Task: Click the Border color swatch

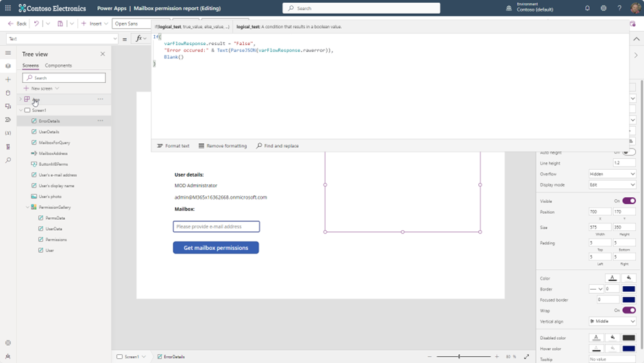Action: click(628, 288)
